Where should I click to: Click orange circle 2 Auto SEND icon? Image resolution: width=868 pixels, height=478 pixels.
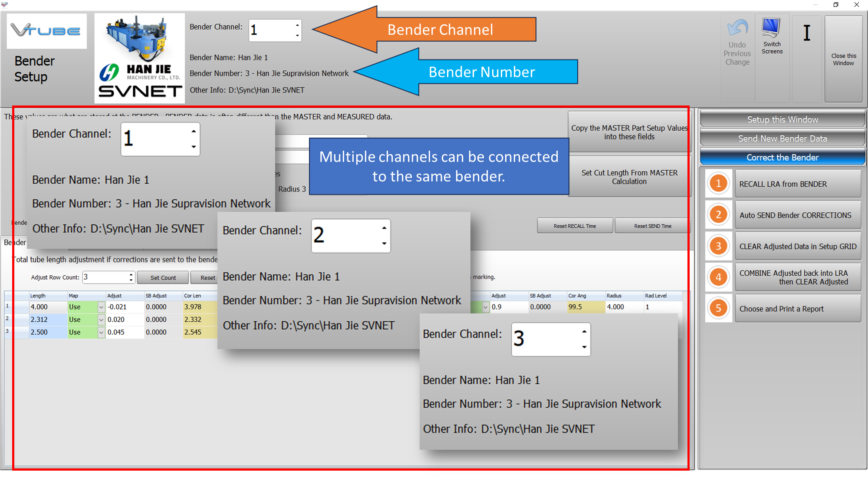(x=718, y=215)
